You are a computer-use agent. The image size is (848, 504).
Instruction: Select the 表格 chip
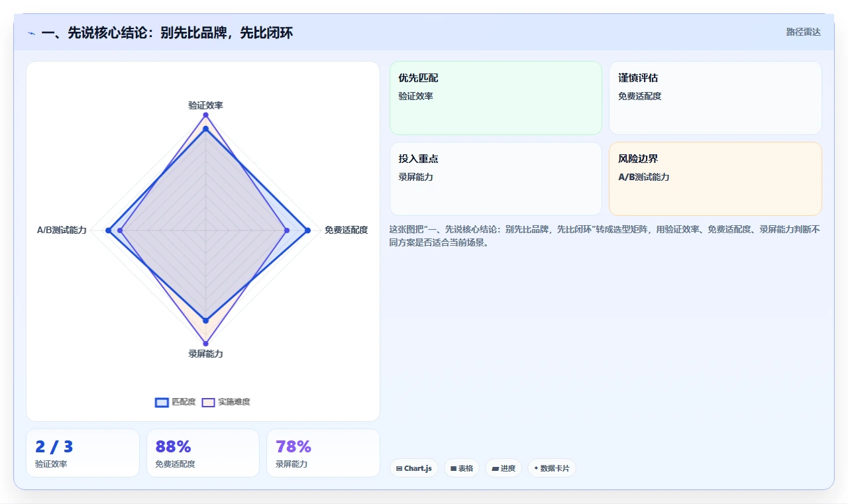462,468
